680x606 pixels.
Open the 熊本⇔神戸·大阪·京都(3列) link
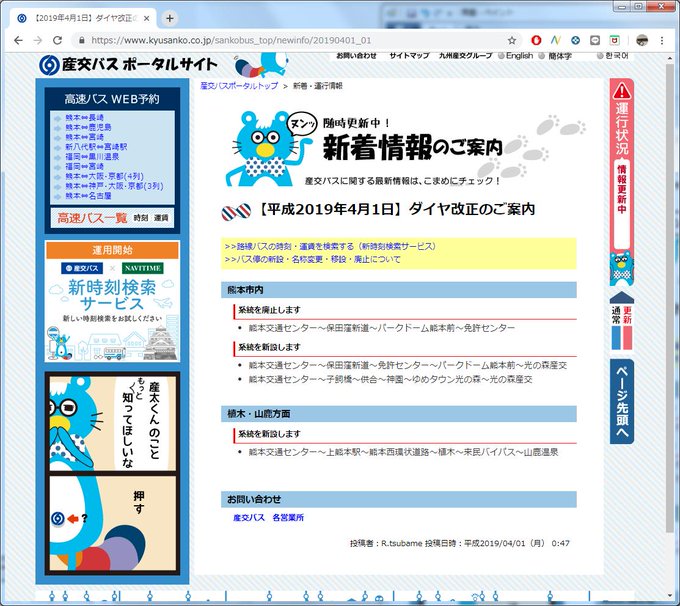pyautogui.click(x=114, y=186)
